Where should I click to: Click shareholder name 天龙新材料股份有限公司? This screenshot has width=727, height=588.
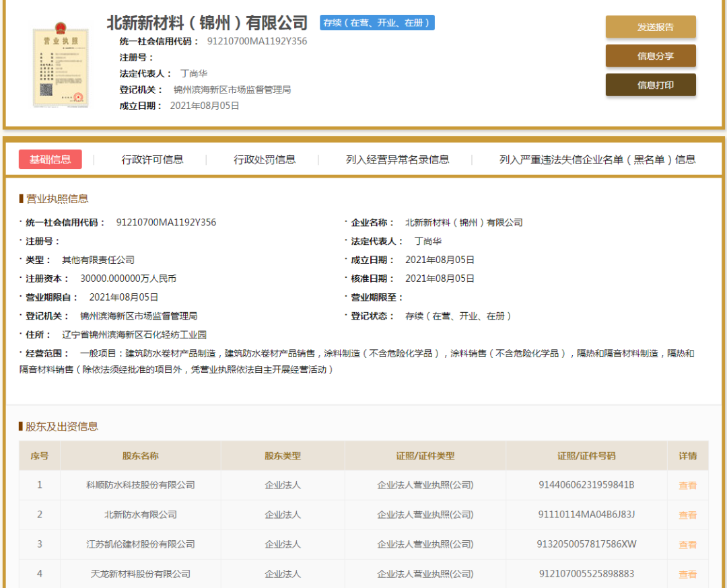click(x=141, y=574)
